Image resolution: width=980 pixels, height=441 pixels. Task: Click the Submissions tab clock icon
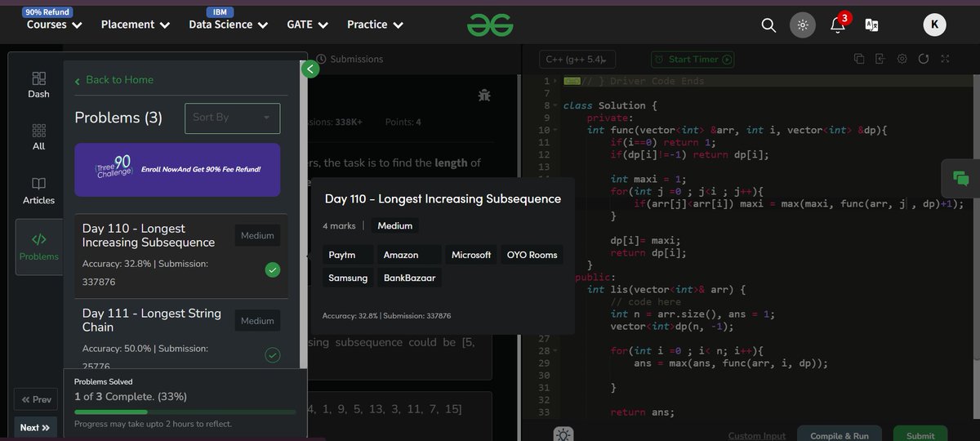pyautogui.click(x=321, y=59)
